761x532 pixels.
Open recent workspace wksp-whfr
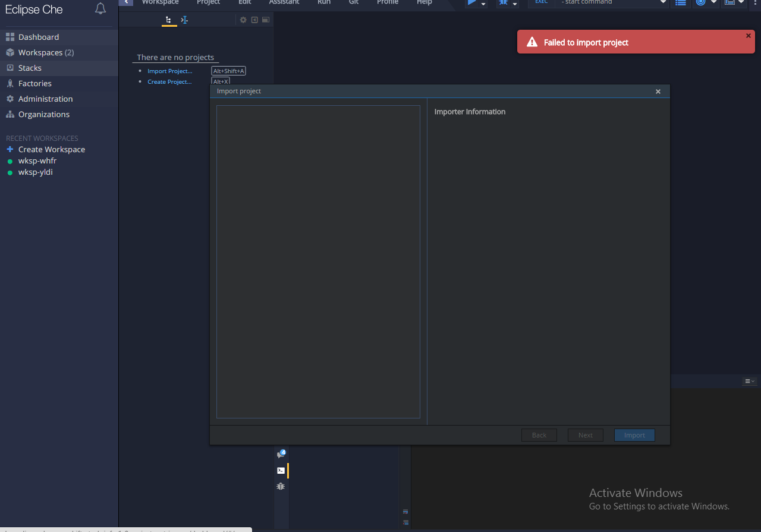[37, 160]
